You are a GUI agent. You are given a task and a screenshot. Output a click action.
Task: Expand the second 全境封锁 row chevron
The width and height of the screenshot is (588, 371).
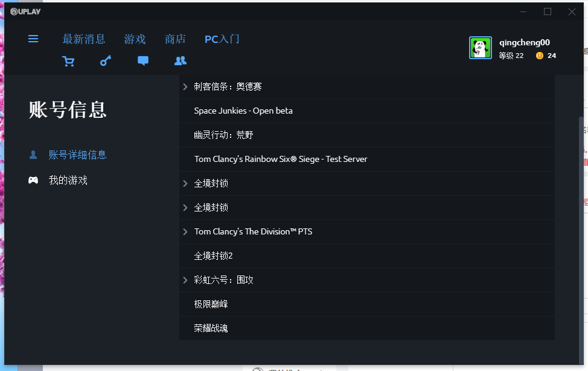(185, 208)
